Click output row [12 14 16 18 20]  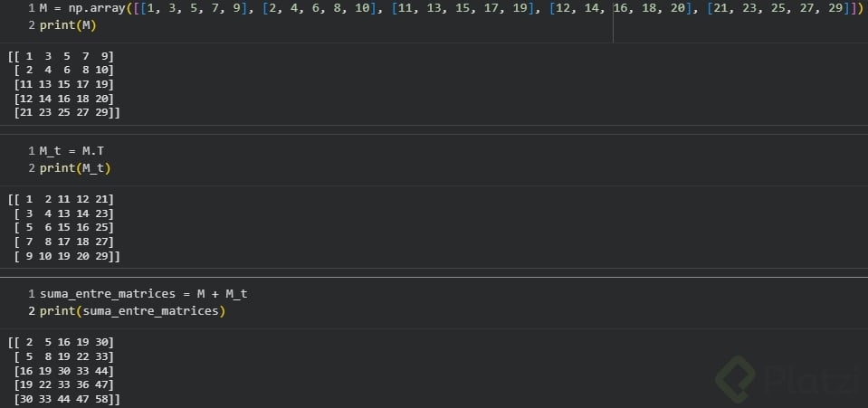pos(65,98)
